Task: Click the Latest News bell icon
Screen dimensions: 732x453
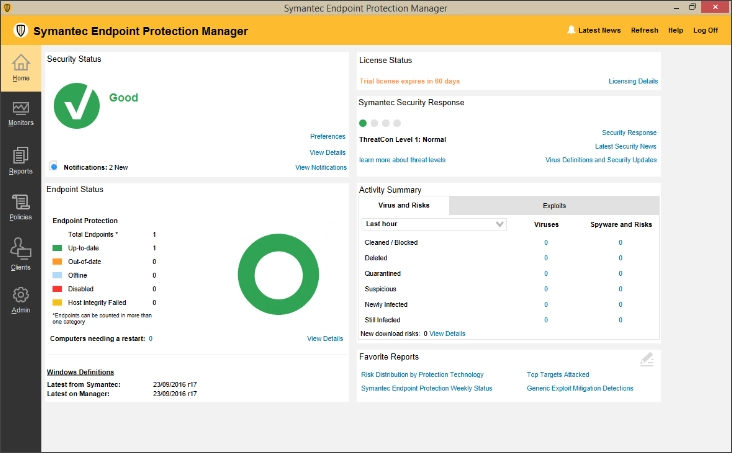Action: coord(571,30)
